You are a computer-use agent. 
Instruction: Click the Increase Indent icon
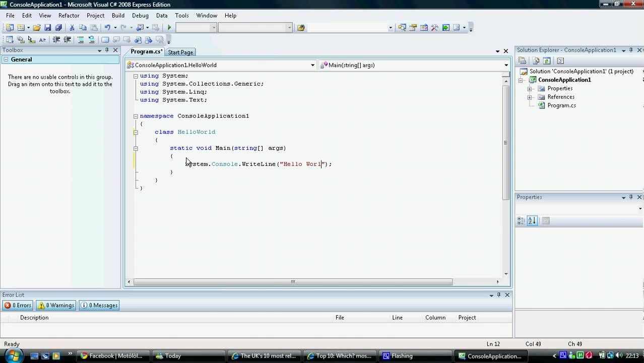[x=67, y=39]
